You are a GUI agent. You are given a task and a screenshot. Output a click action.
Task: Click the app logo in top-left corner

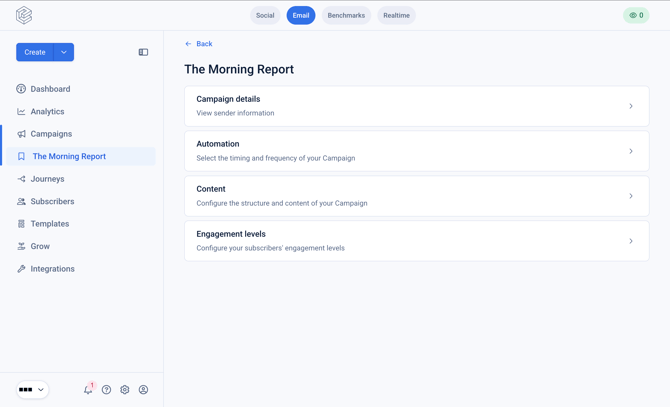tap(24, 15)
